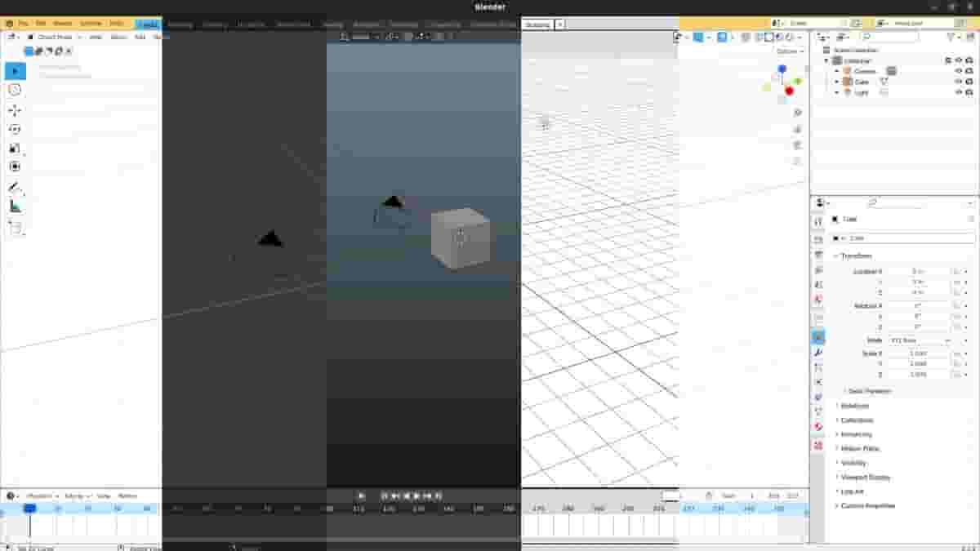The image size is (980, 551).
Task: Toggle the camera view icon
Action: point(798,144)
